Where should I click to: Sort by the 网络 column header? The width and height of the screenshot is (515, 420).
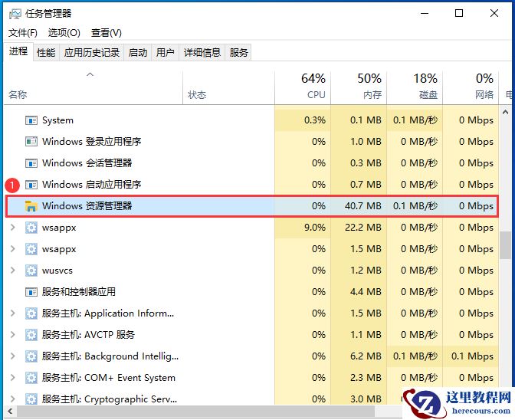point(471,87)
